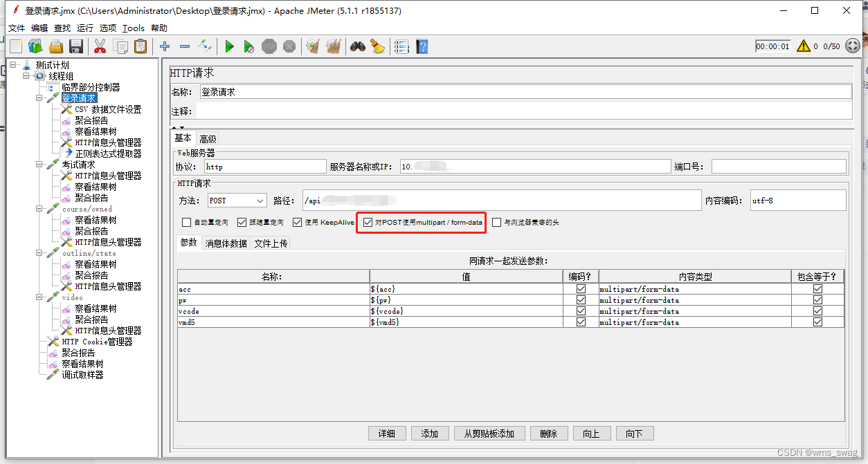Screen dimensions: 868x464
Task: Click Start no pauses icon
Action: 249,46
